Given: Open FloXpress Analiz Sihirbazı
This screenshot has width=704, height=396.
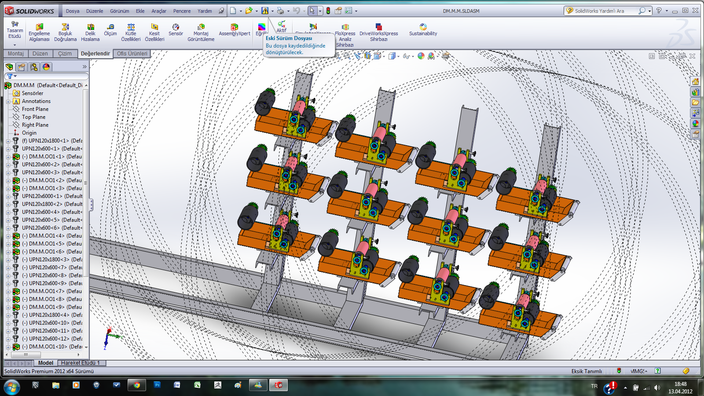Looking at the screenshot, I should tap(345, 35).
